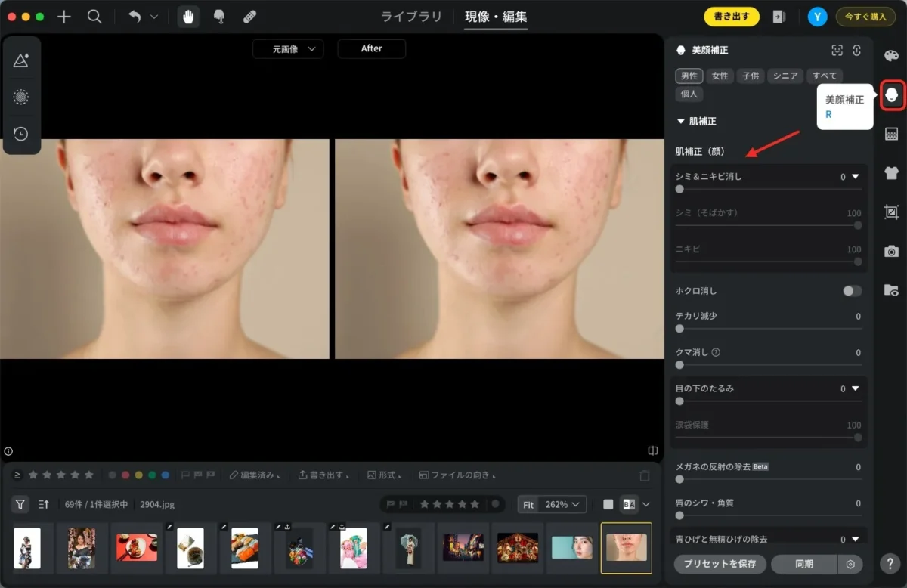Open the ファイルの向き filter dropdown
Image resolution: width=907 pixels, height=588 pixels.
click(x=458, y=475)
